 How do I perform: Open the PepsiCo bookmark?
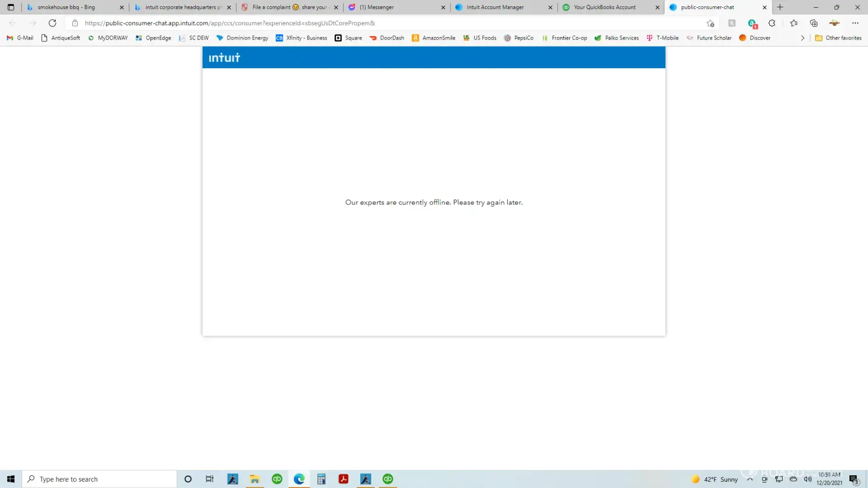tap(518, 38)
